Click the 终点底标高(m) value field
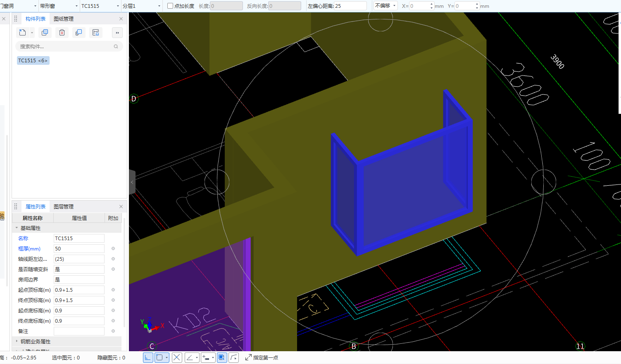 click(79, 321)
